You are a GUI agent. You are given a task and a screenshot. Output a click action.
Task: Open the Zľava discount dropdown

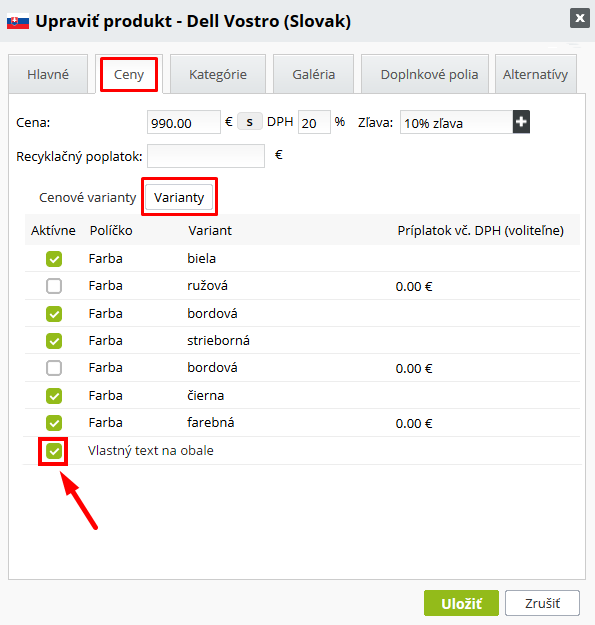point(457,122)
